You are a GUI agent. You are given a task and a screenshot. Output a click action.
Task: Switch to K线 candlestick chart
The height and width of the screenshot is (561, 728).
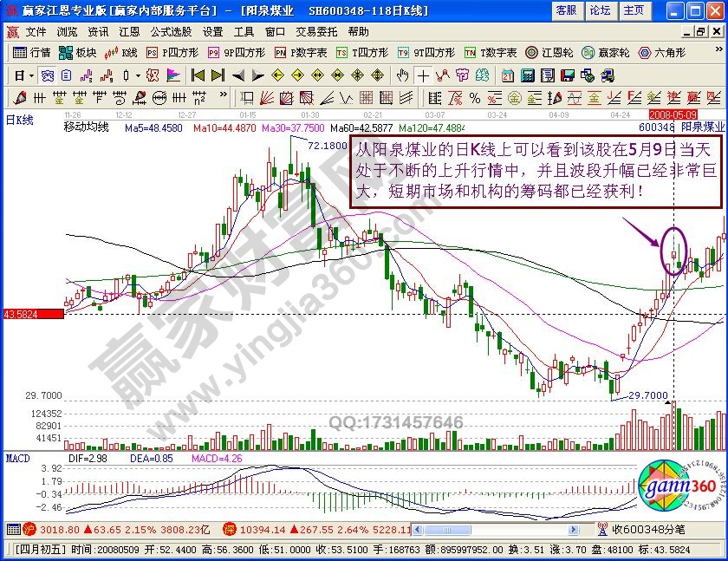[120, 52]
